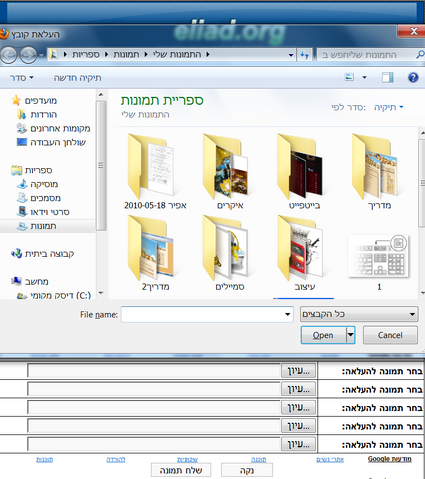This screenshot has width=425, height=479.
Task: Click the search box magnifier icon
Action: pos(420,55)
